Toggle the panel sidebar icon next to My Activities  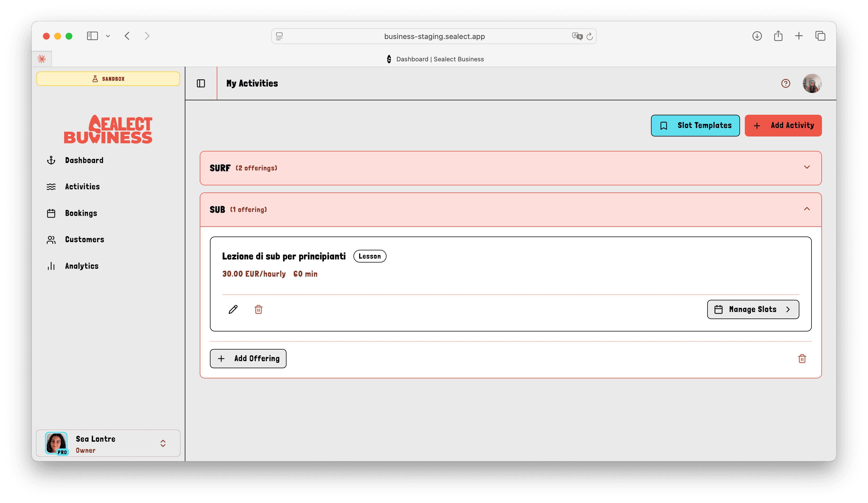coord(201,83)
